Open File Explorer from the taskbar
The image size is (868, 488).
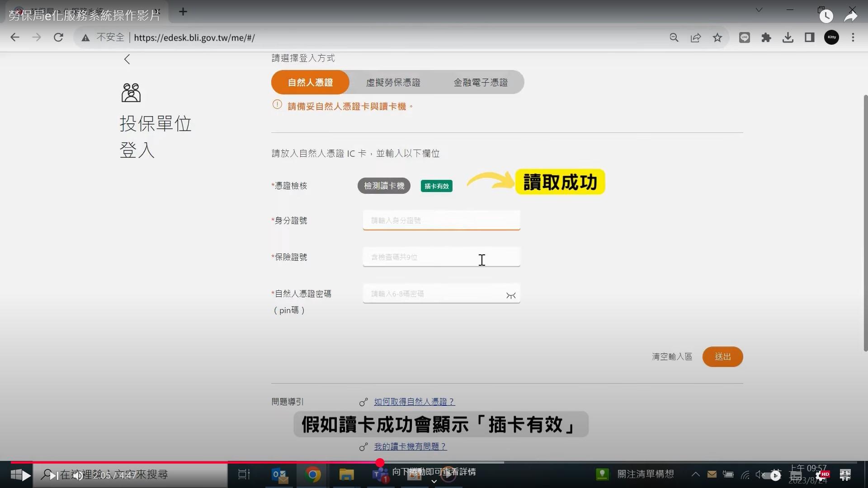(346, 475)
